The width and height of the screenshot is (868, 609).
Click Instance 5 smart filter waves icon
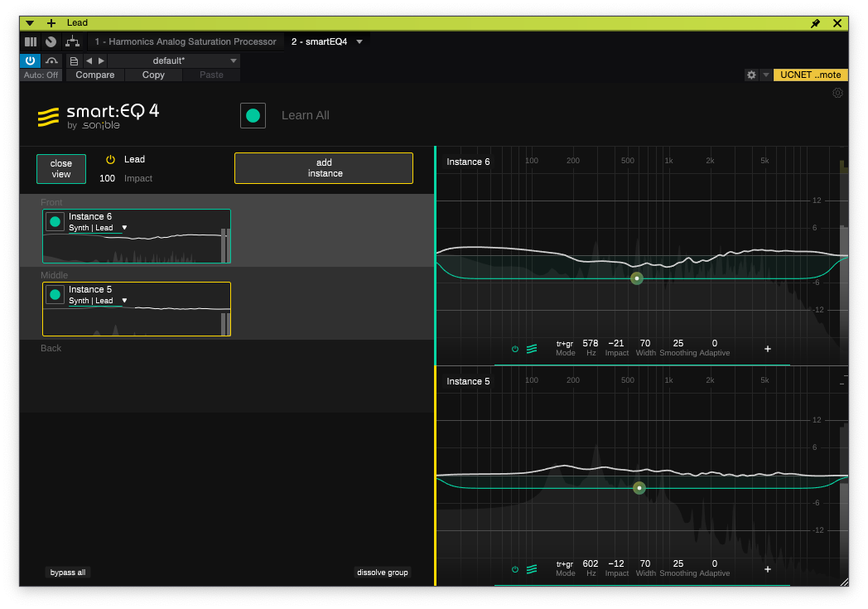532,569
